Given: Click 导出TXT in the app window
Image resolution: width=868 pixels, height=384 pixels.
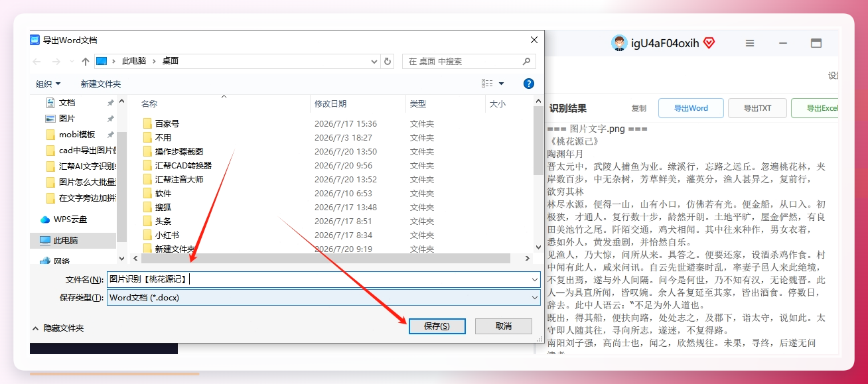Looking at the screenshot, I should click(x=757, y=108).
